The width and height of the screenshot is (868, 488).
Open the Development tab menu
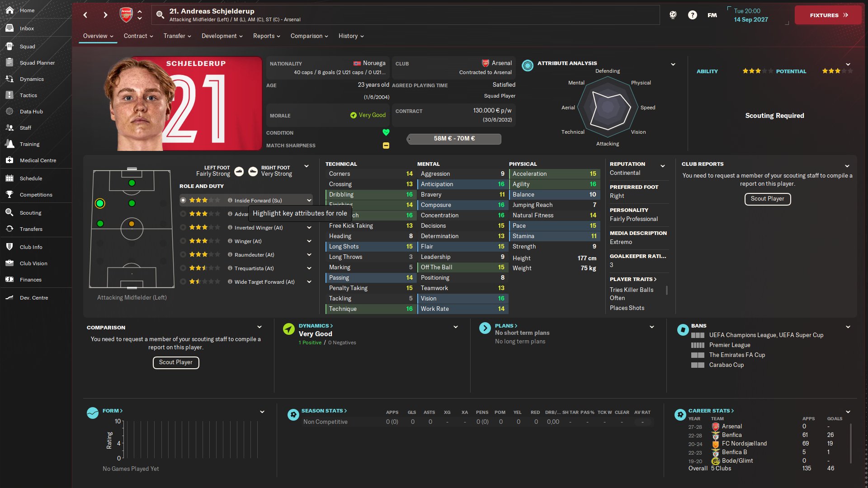point(222,36)
